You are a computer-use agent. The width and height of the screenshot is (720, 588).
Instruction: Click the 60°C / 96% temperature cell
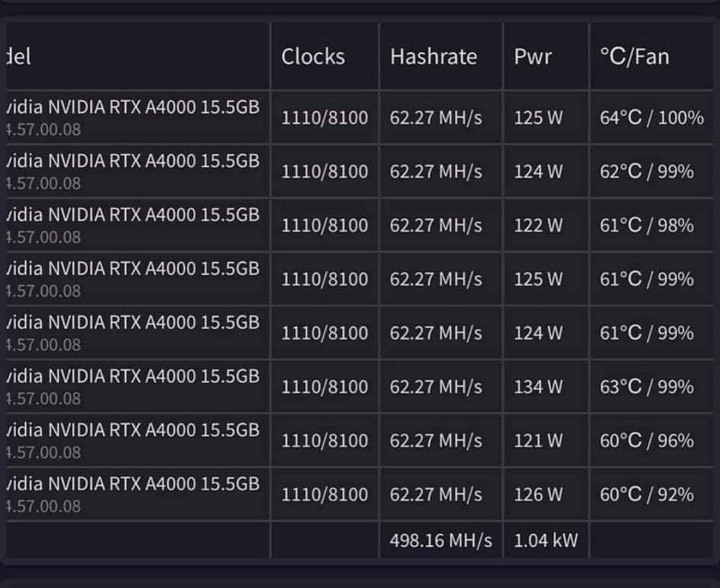pos(647,441)
